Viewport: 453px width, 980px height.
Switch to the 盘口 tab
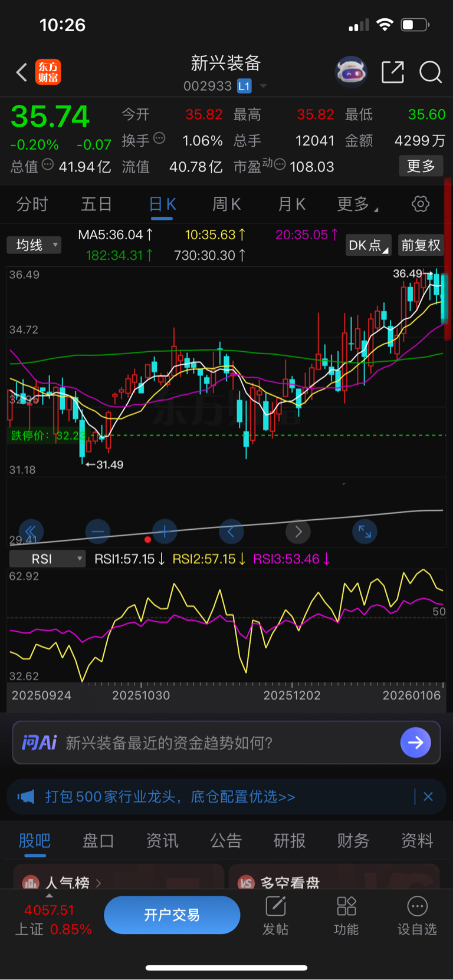[x=98, y=840]
